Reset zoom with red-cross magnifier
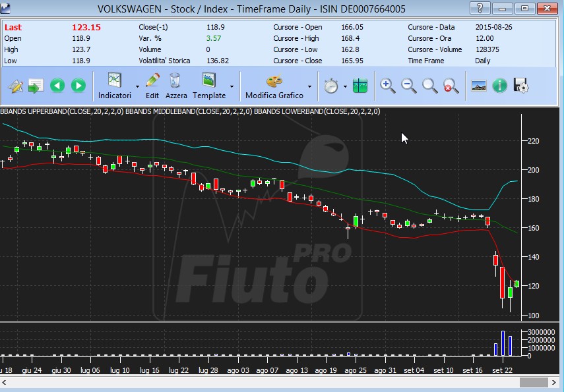Image resolution: width=564 pixels, height=392 pixels. pos(451,86)
